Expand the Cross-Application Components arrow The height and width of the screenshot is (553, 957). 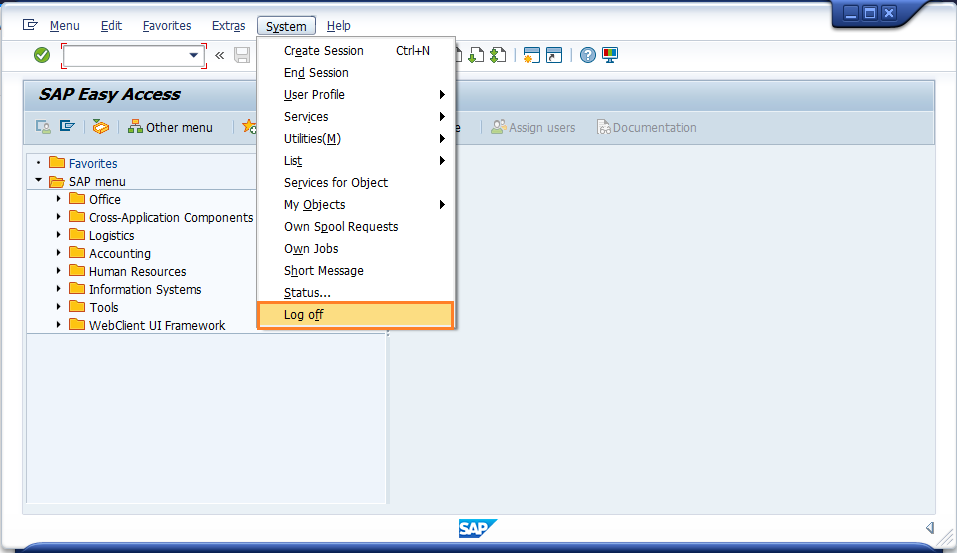tap(59, 217)
